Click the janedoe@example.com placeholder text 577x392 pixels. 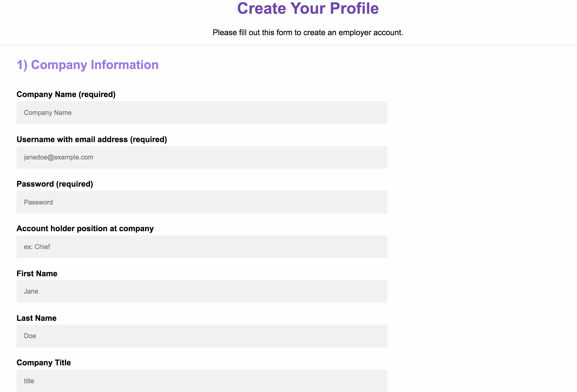58,157
